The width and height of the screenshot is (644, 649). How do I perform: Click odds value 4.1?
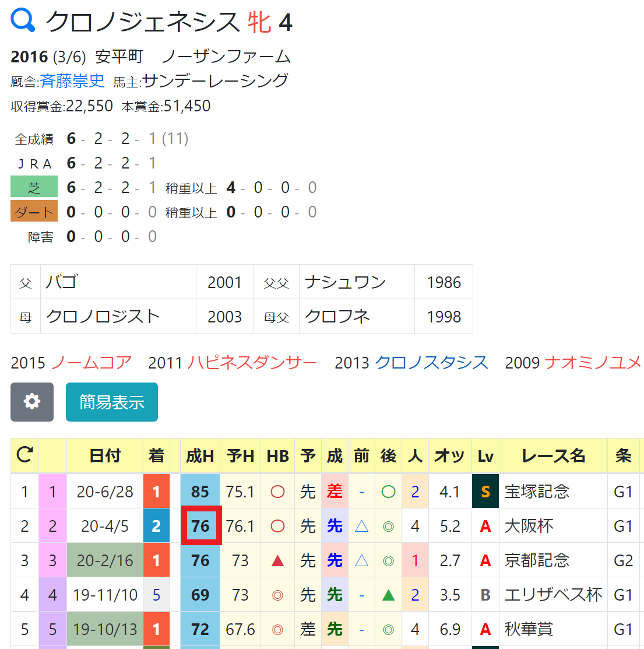[x=450, y=492]
